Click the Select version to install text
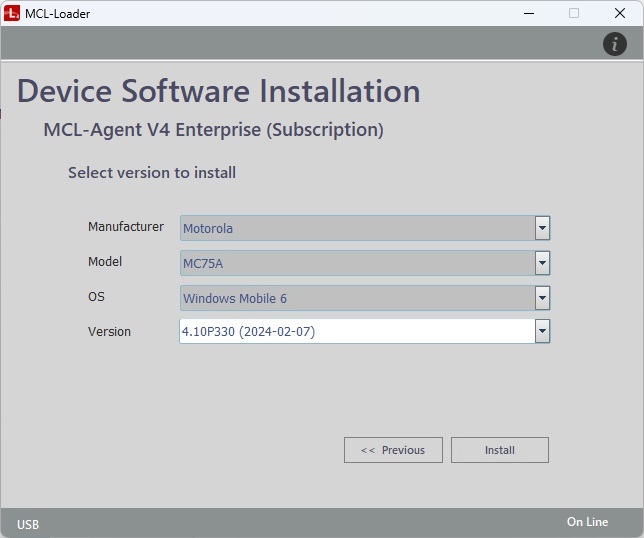 [152, 172]
